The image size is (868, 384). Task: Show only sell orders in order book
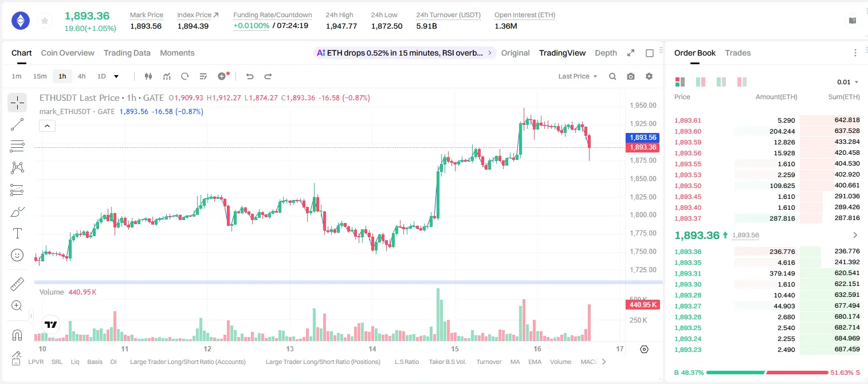point(742,82)
